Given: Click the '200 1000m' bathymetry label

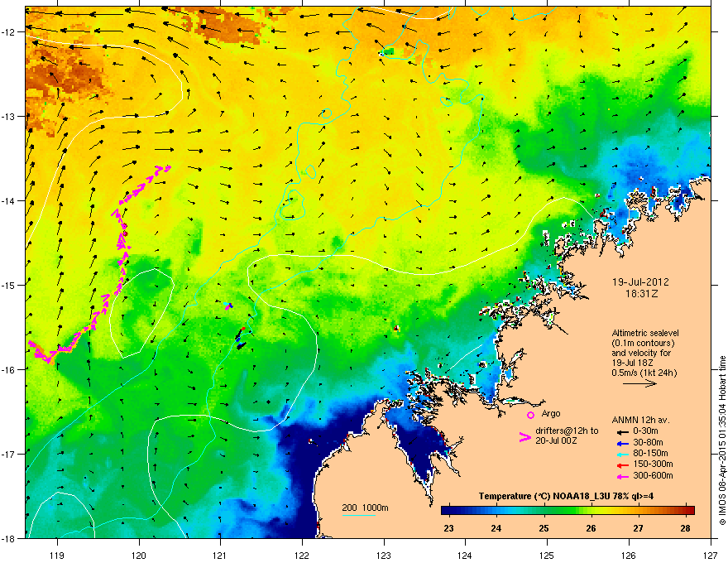Looking at the screenshot, I should [365, 508].
